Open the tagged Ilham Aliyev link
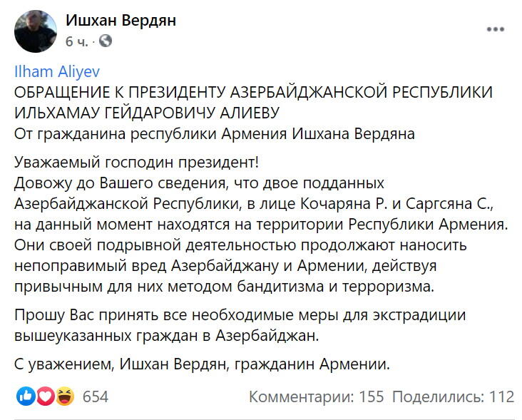 coord(46,72)
